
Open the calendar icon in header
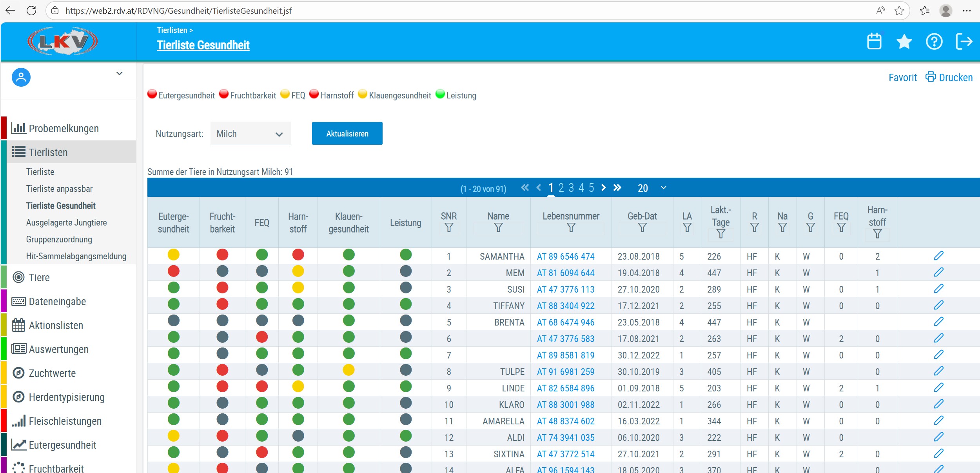[x=874, y=41]
